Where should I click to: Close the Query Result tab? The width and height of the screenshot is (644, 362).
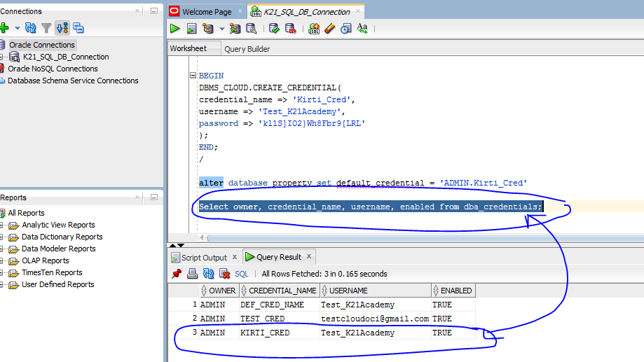[309, 256]
